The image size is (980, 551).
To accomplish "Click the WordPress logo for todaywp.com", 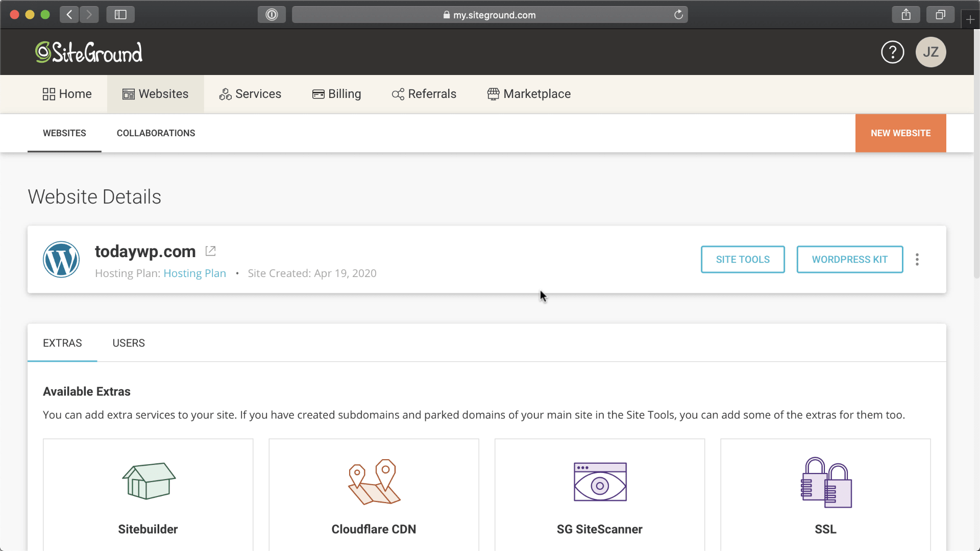I will pos(61,259).
